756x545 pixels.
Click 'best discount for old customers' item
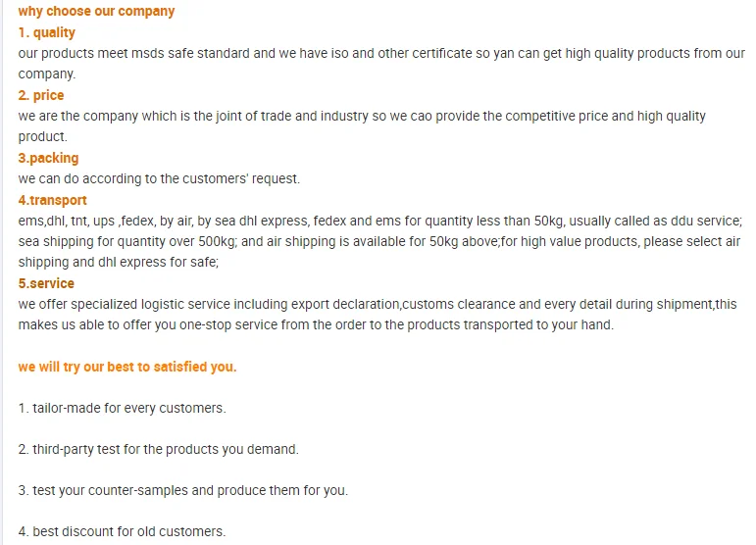coord(122,531)
